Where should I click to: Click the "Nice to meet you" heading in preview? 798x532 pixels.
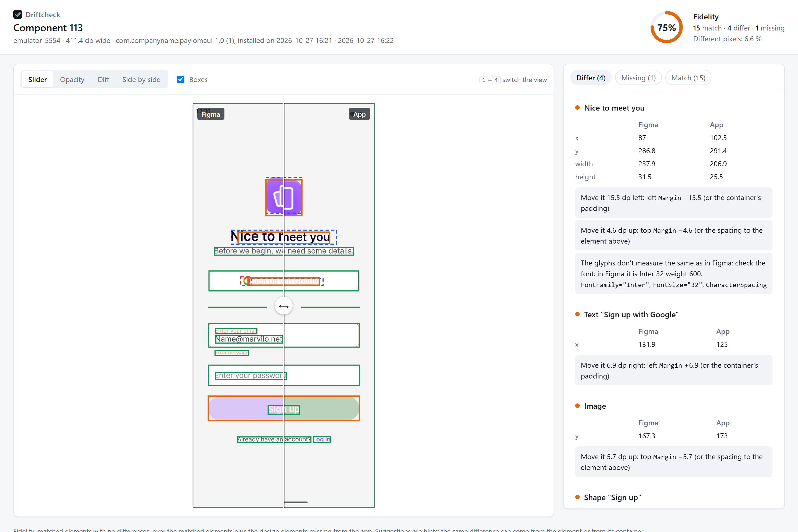coord(284,237)
